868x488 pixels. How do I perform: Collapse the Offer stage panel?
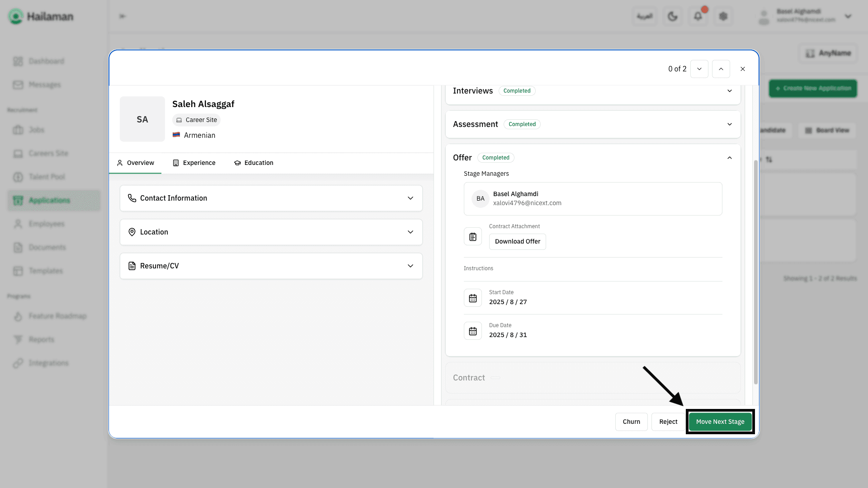(x=729, y=158)
